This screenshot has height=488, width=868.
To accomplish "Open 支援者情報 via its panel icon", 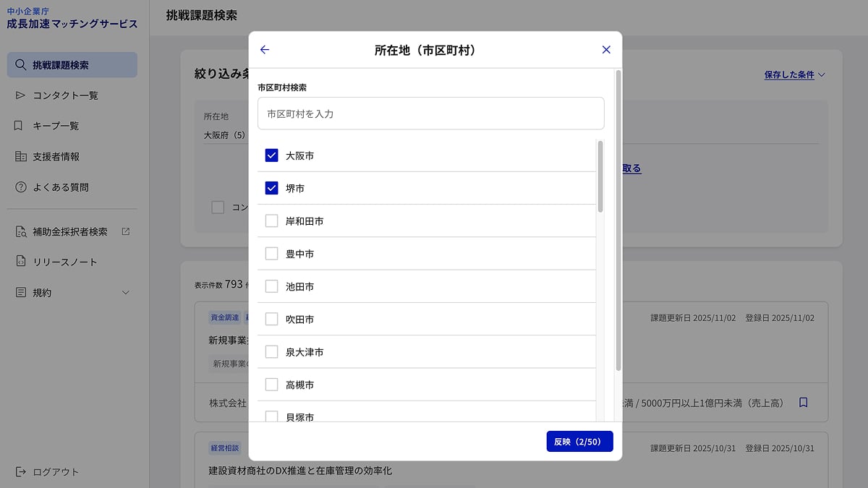I will (20, 156).
